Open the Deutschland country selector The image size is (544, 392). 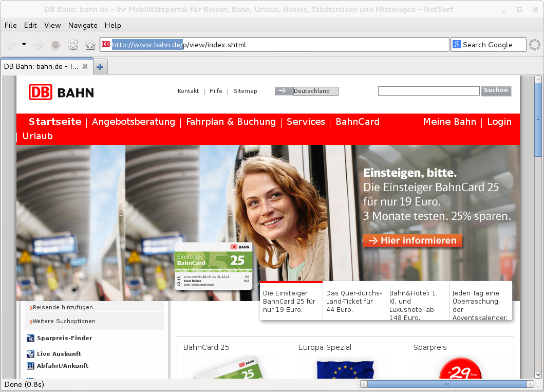point(315,91)
